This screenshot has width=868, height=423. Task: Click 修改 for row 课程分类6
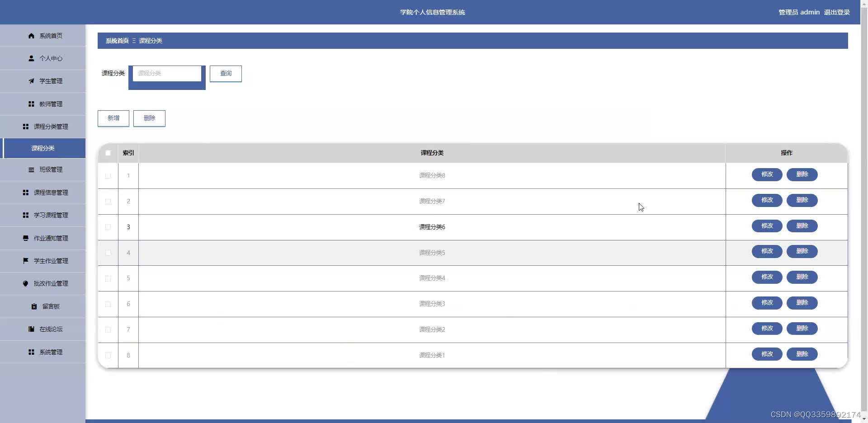[x=767, y=226]
